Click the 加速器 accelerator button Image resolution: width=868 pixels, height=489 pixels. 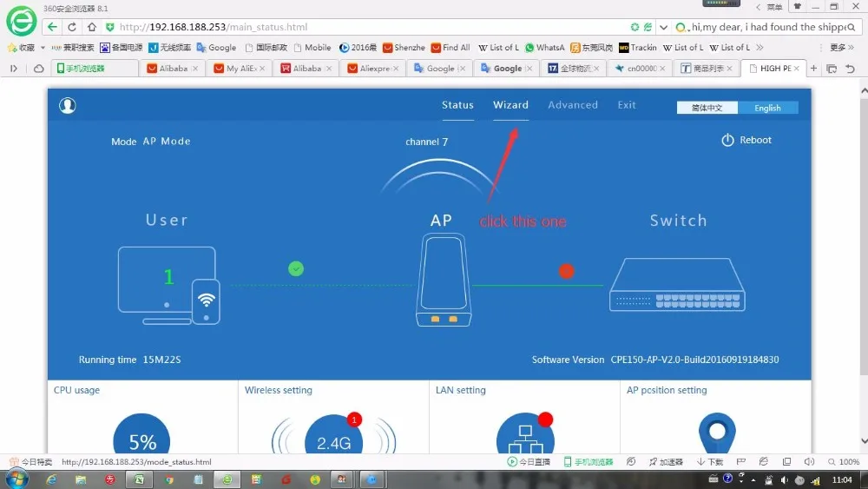(x=666, y=461)
